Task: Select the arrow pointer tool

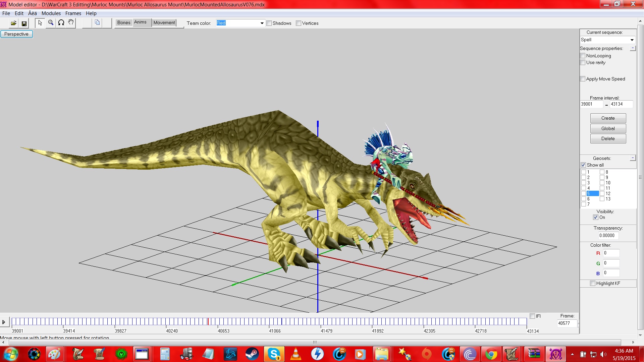Action: [40, 23]
